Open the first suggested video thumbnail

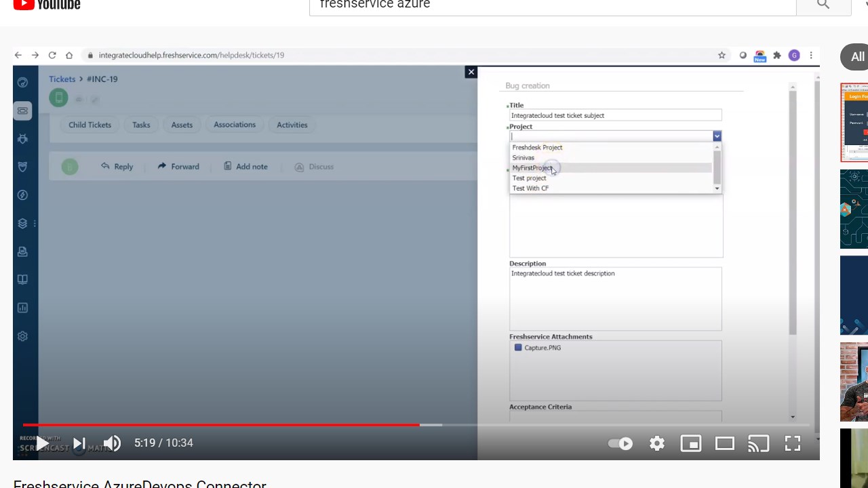point(854,123)
